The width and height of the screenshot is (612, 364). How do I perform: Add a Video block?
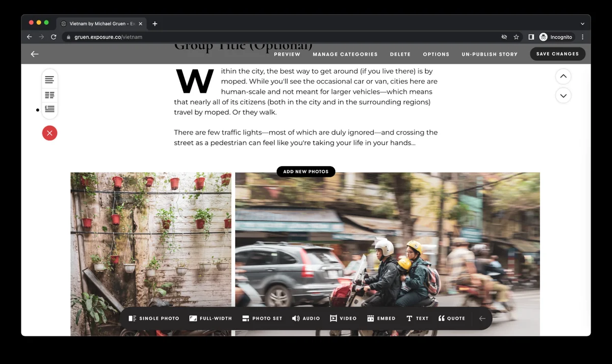343,318
